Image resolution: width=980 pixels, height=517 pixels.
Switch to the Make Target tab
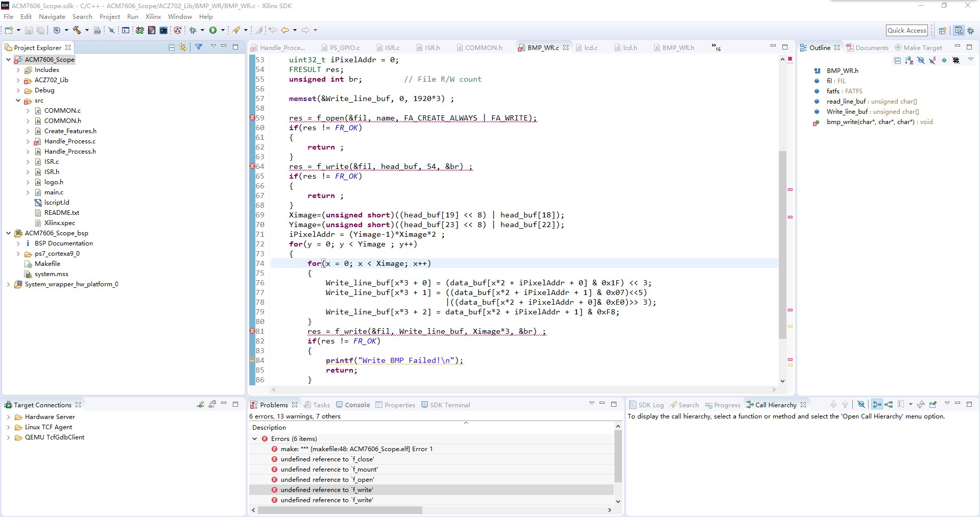click(918, 47)
